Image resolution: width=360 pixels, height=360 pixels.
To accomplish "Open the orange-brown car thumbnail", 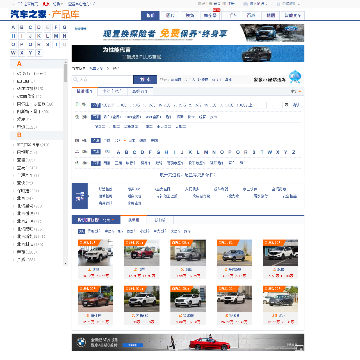I will point(95,299).
